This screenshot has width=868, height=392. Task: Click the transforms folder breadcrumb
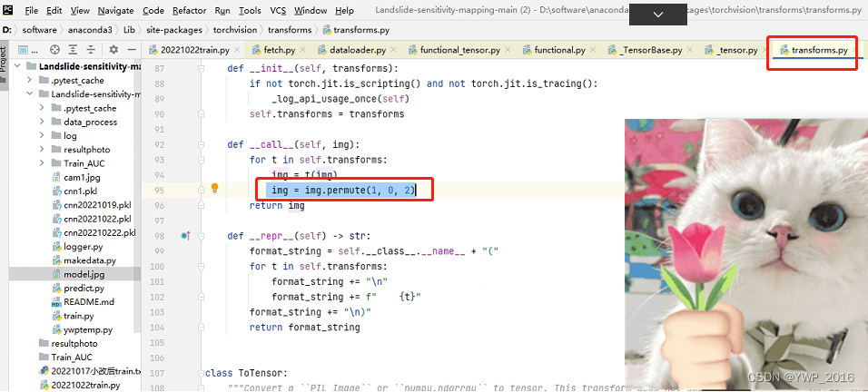[288, 30]
